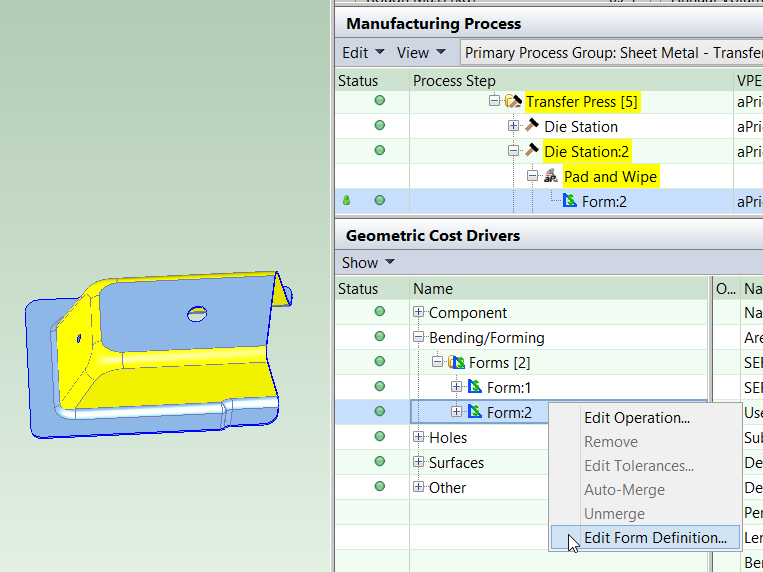Click the Form:2 icon in Manufacturing Process

pyautogui.click(x=570, y=201)
